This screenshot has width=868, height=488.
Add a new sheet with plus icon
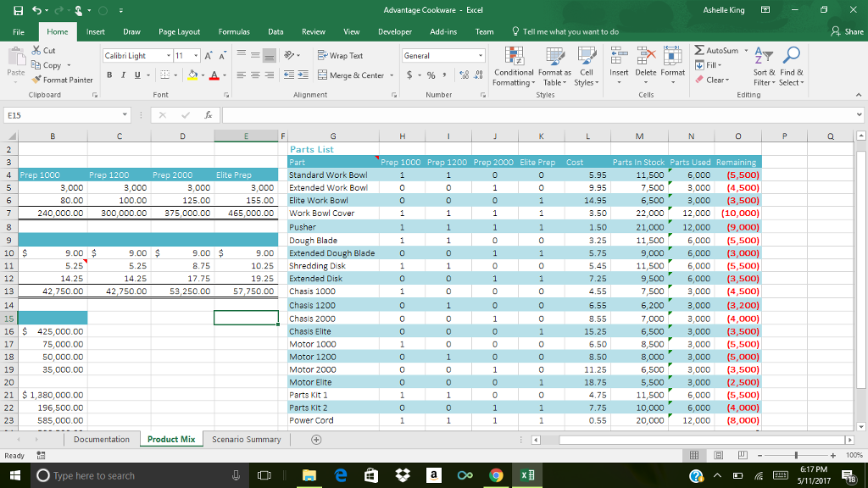[316, 440]
